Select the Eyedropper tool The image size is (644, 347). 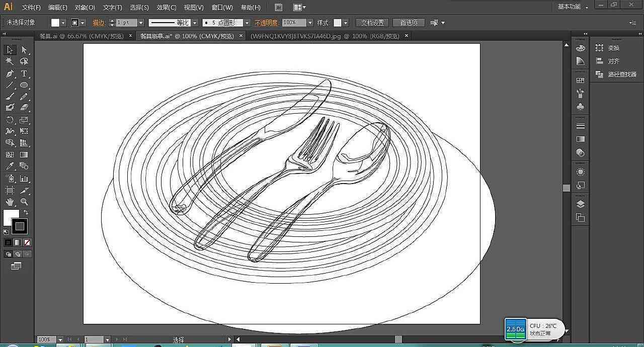(10, 166)
